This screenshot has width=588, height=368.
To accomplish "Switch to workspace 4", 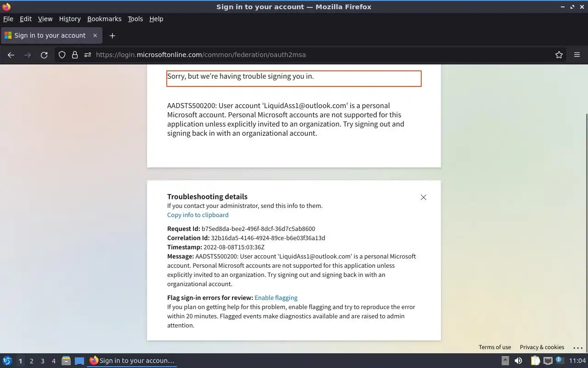I will [x=53, y=361].
